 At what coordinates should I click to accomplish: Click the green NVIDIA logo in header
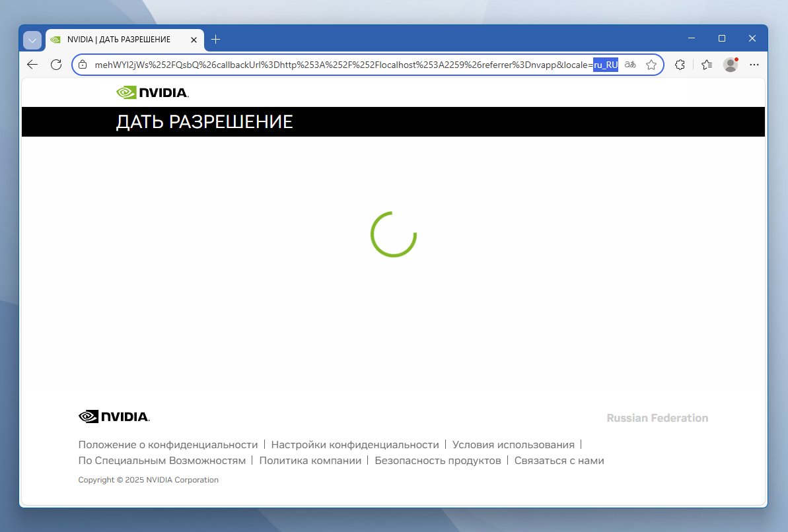[x=153, y=92]
